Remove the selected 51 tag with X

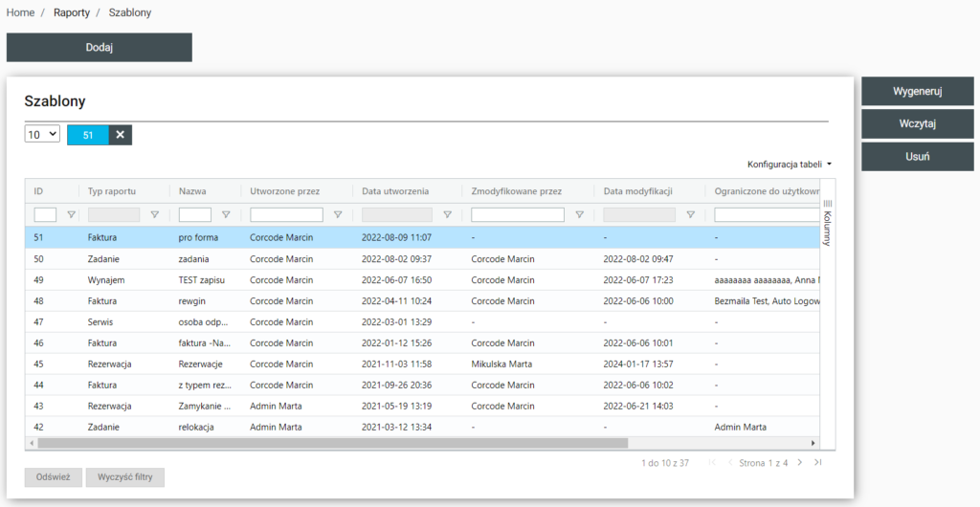pos(120,135)
